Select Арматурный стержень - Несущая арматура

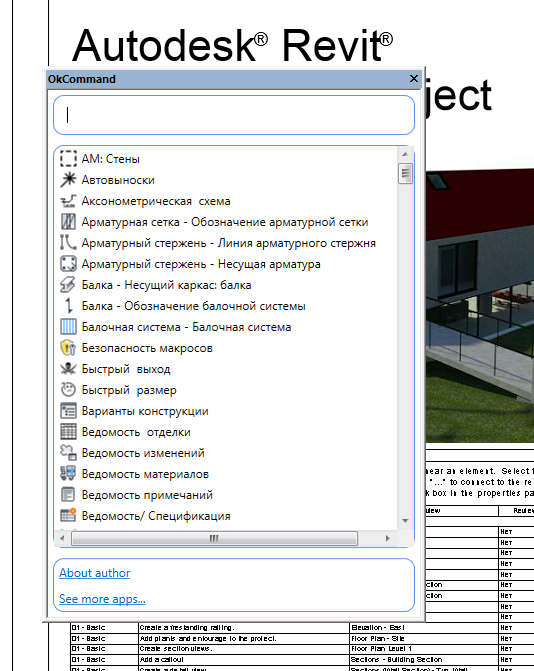(x=201, y=264)
